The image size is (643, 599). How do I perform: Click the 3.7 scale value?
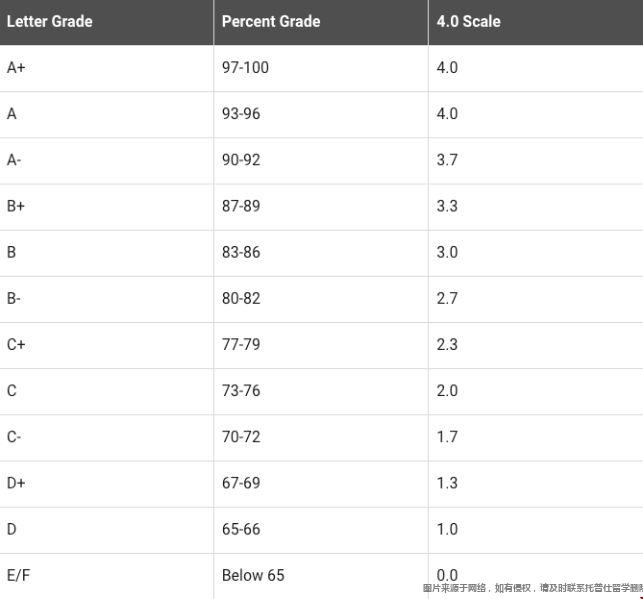point(447,160)
